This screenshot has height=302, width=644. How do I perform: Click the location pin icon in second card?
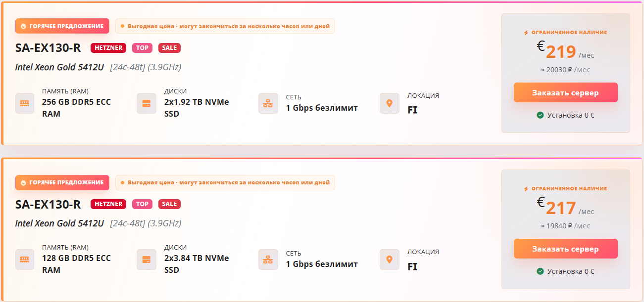pos(390,259)
